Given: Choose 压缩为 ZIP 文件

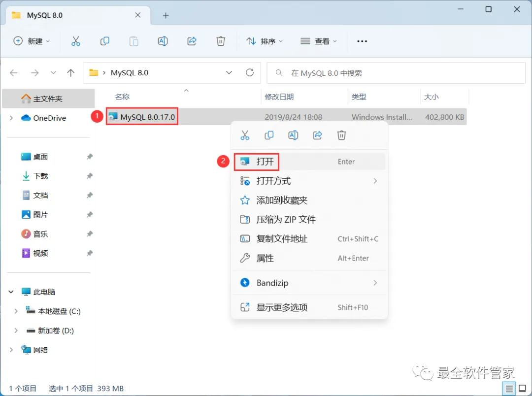Looking at the screenshot, I should (x=309, y=220).
